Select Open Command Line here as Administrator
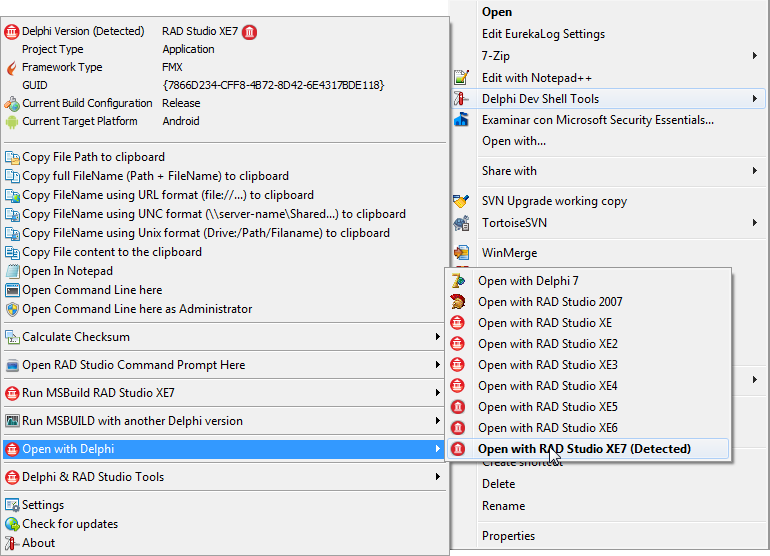The image size is (770, 556). coord(137,309)
